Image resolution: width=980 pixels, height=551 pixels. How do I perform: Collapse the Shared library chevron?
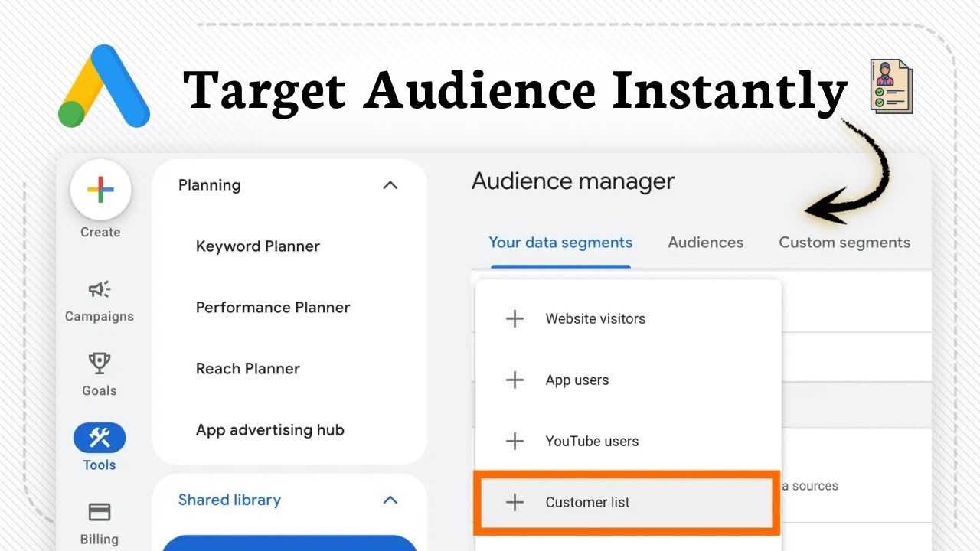point(390,500)
